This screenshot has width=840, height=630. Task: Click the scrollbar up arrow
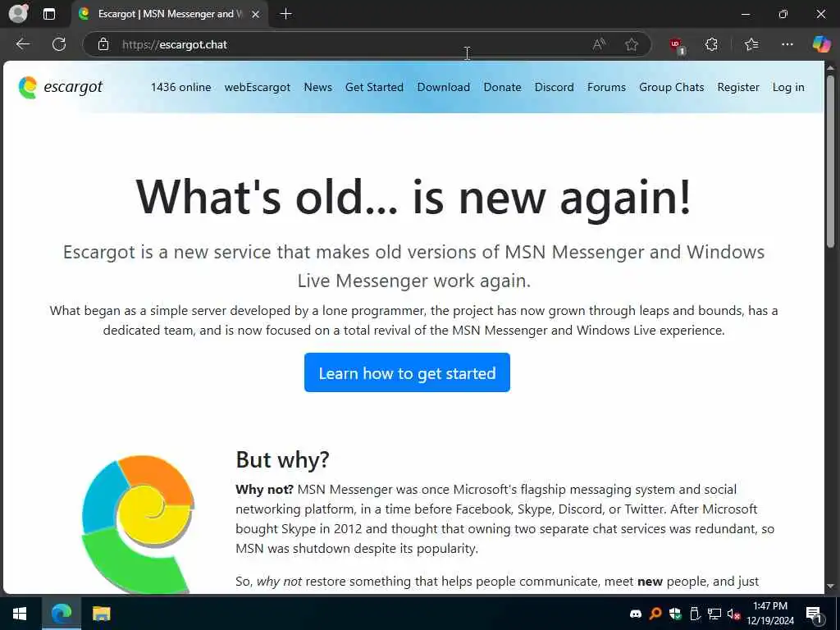(x=830, y=67)
